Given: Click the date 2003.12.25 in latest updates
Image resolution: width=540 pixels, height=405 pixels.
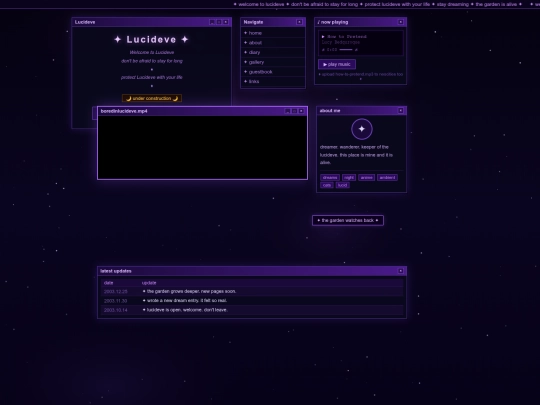Looking at the screenshot, I should click(116, 292).
